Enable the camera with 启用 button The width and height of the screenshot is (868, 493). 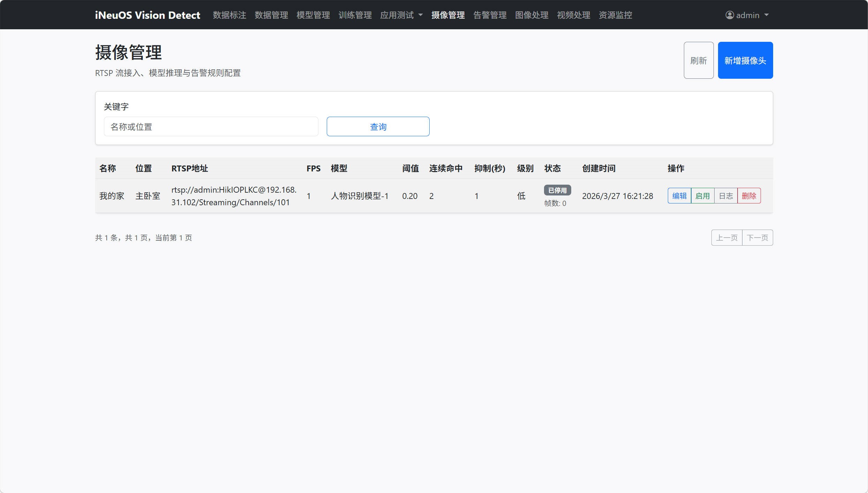(x=702, y=196)
